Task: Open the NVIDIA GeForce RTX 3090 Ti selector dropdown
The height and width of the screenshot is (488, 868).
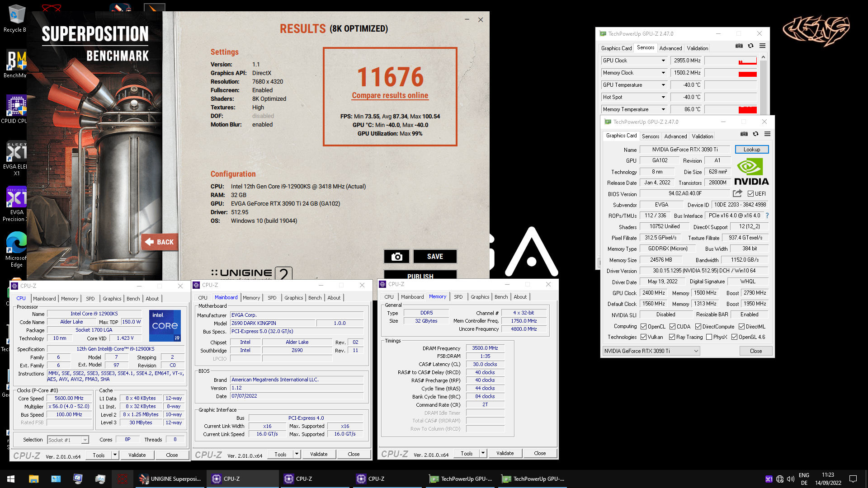Action: 651,351
